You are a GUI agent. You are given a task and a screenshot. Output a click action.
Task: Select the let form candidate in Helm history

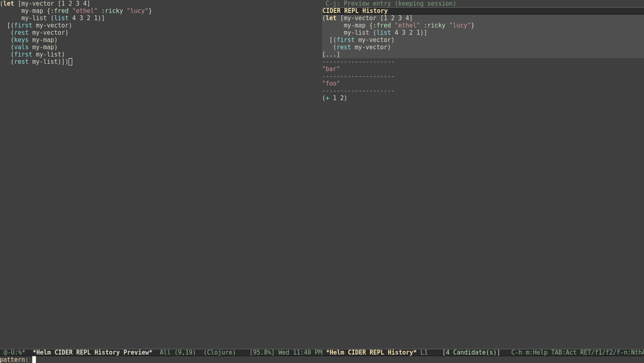click(x=483, y=36)
